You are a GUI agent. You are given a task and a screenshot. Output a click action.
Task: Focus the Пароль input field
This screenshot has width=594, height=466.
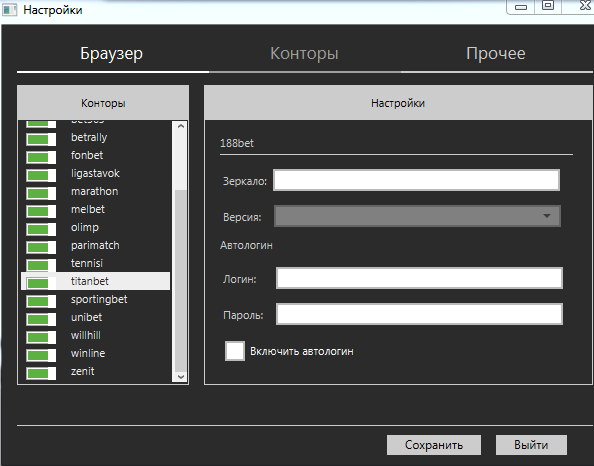point(419,314)
